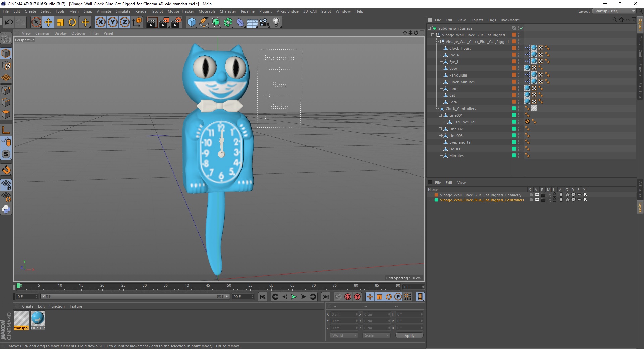This screenshot has width=644, height=349.
Task: Add a Light bulb icon
Action: (276, 22)
